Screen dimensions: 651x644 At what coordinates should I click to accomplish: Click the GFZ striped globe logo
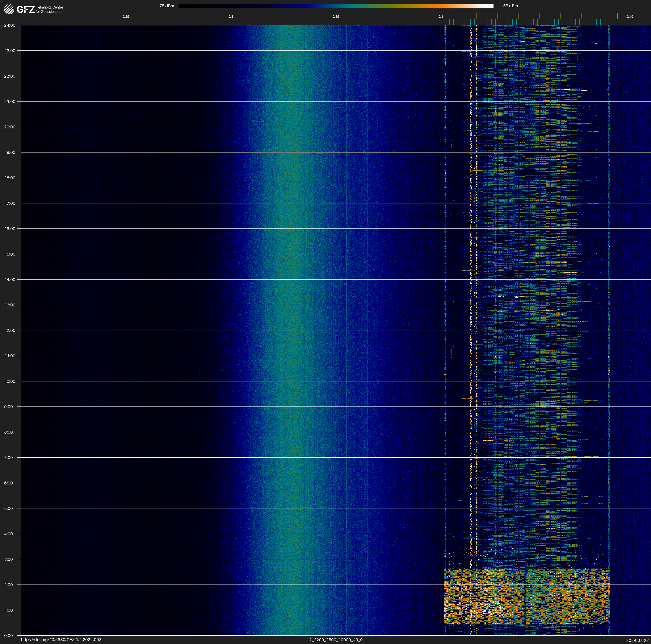pyautogui.click(x=9, y=9)
